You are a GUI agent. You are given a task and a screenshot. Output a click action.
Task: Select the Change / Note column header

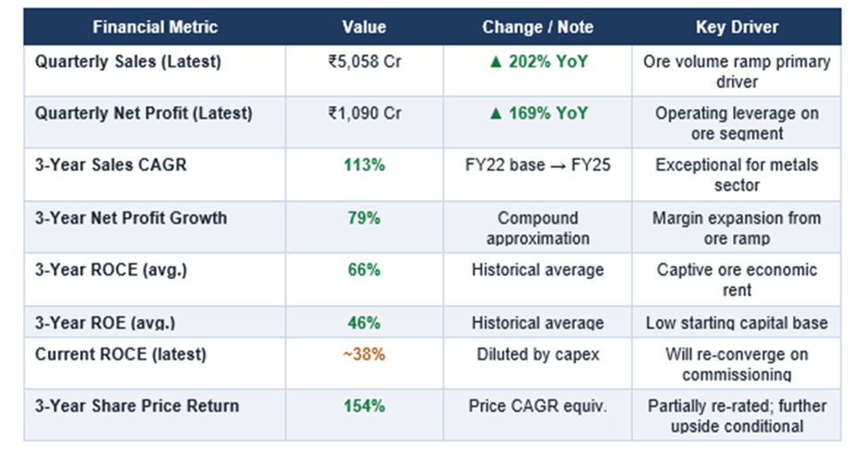coord(537,28)
